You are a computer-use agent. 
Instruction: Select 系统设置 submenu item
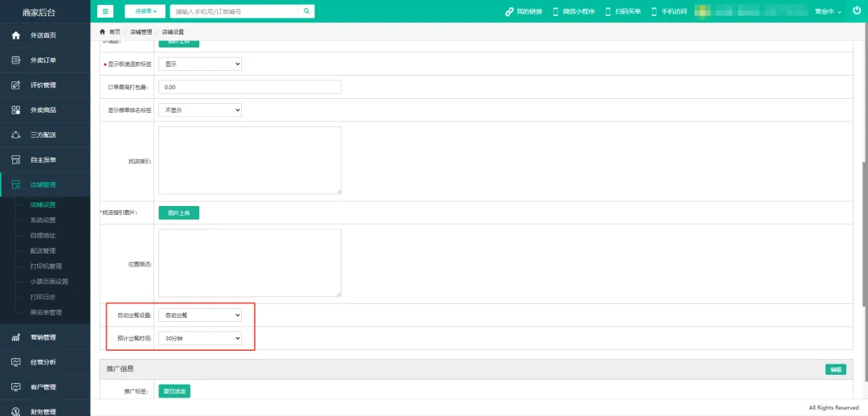pos(43,220)
